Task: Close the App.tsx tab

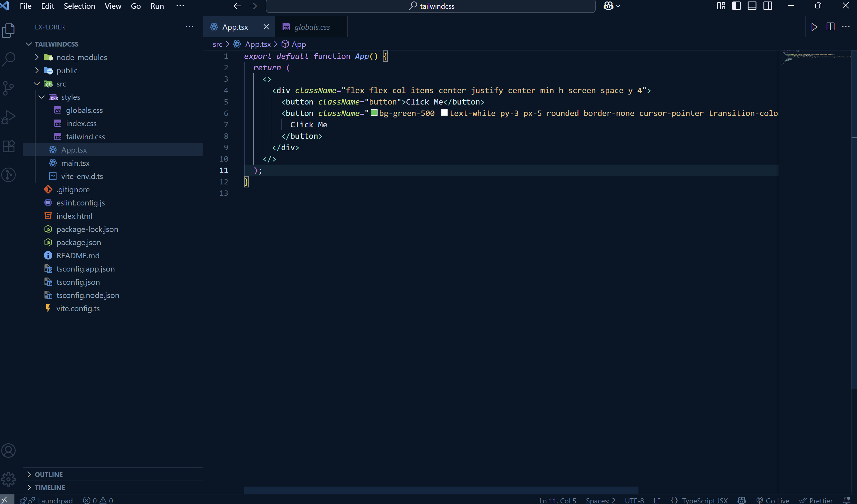Action: click(x=266, y=27)
